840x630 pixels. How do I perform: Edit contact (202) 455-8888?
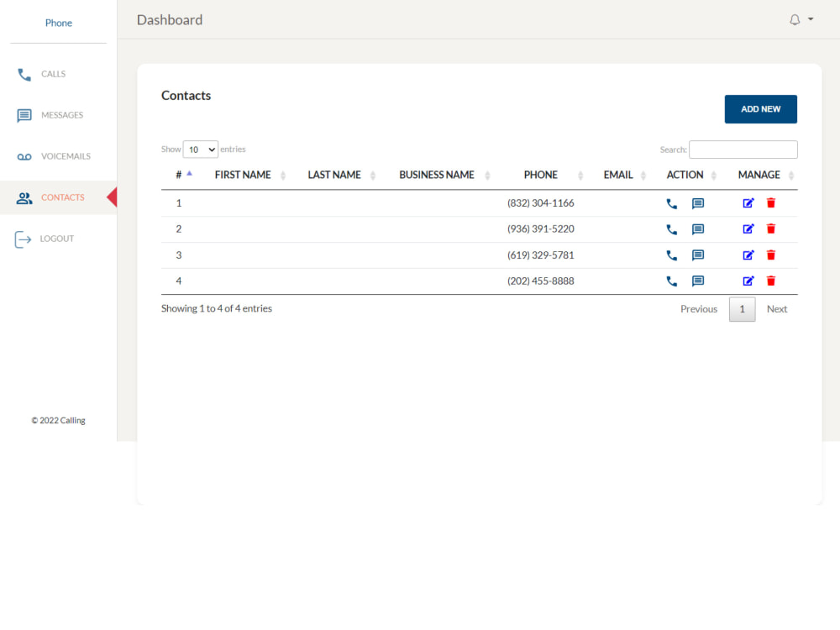point(748,281)
